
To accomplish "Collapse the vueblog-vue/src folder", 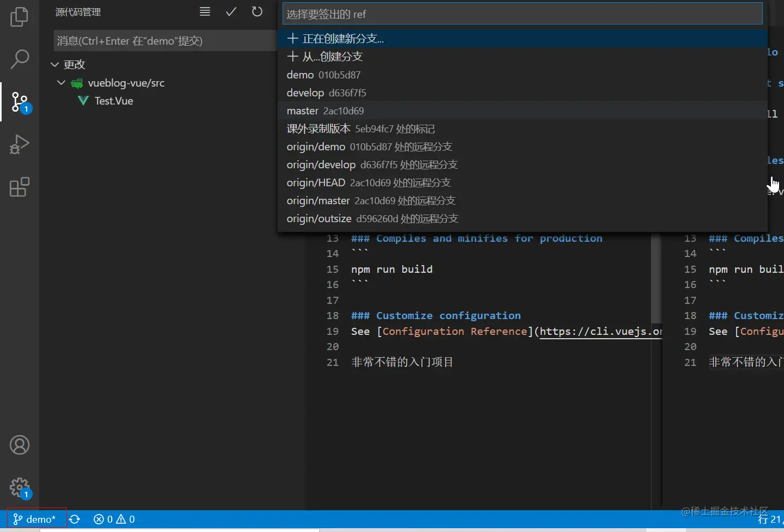I will tap(61, 83).
